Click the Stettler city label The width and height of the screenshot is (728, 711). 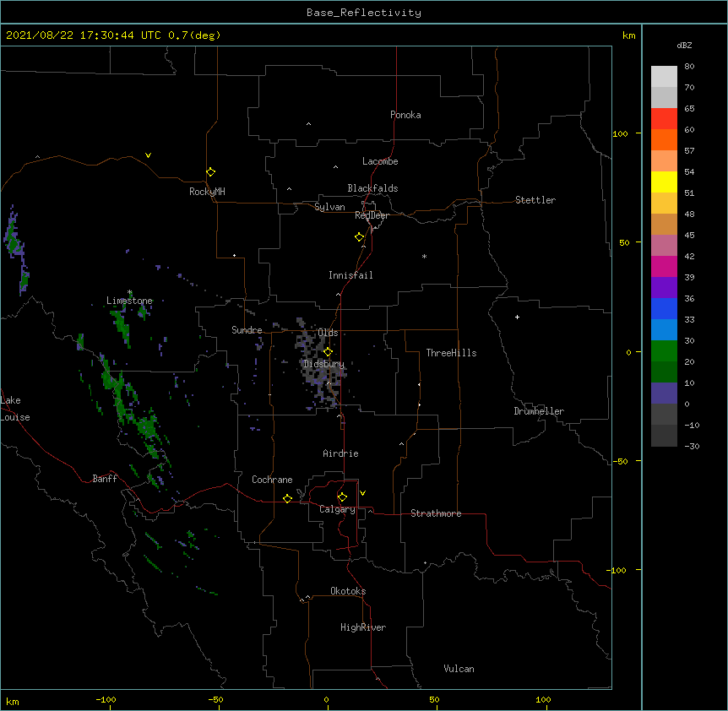pyautogui.click(x=535, y=200)
